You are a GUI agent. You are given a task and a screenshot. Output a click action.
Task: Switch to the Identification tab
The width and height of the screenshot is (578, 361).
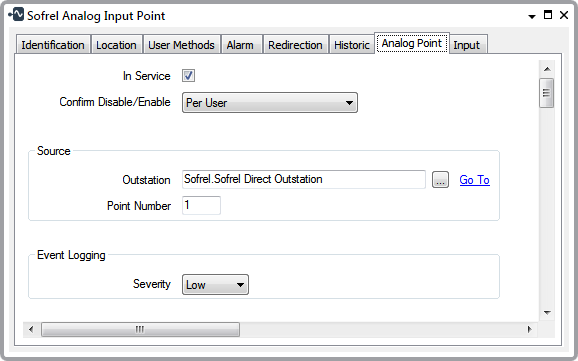(x=53, y=45)
